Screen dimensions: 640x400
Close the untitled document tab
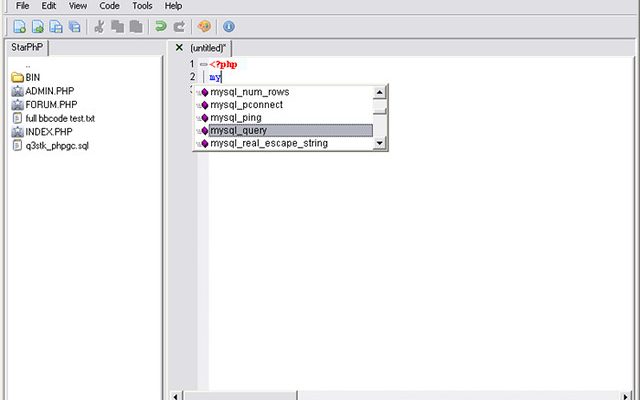[179, 47]
